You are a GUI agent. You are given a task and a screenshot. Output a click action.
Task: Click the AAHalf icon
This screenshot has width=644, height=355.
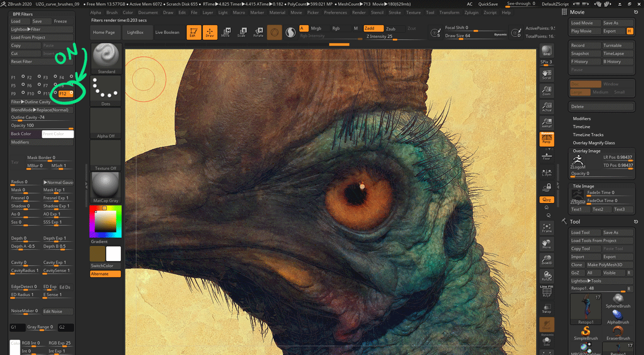[546, 122]
